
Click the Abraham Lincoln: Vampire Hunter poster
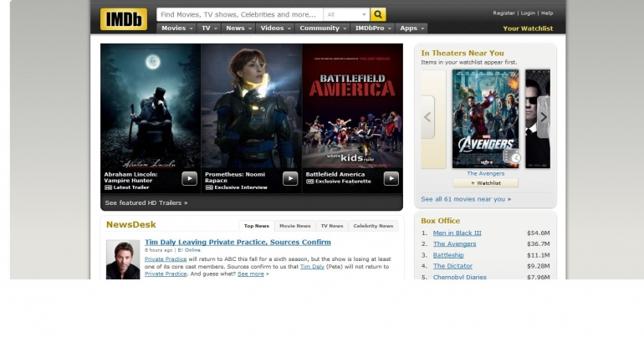(151, 106)
